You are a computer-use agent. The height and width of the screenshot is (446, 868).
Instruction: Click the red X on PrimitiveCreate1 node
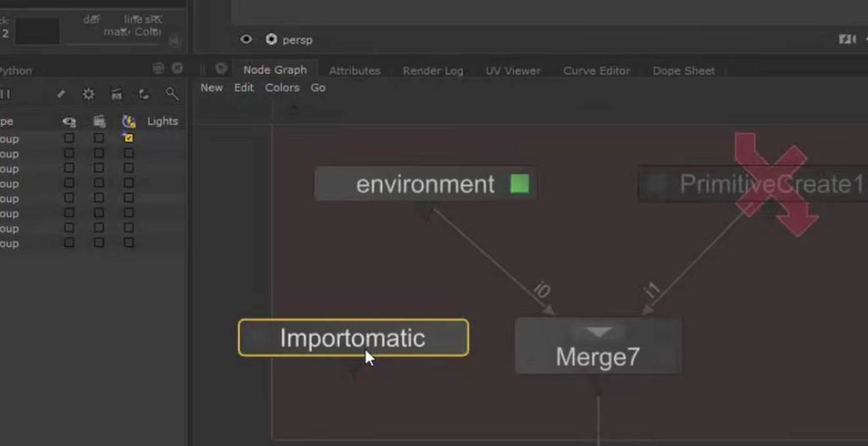click(x=773, y=181)
